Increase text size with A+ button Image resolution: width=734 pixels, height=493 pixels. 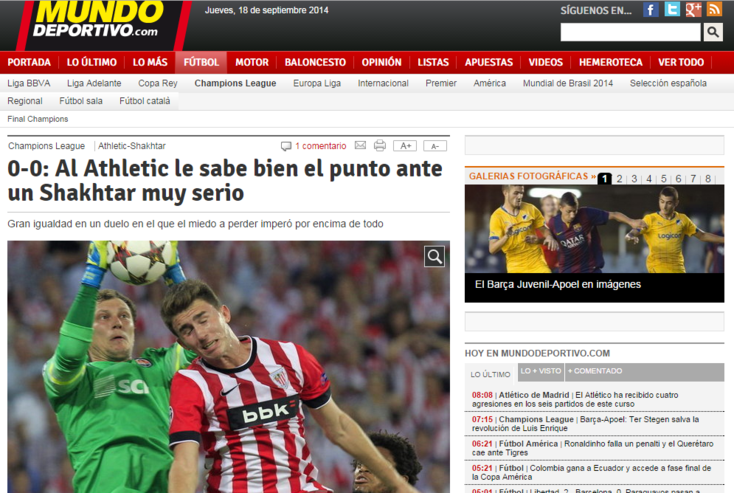405,146
